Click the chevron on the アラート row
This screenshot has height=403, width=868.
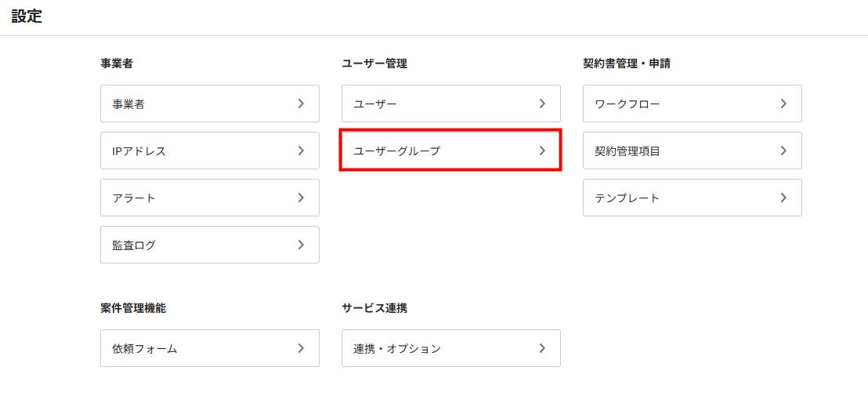[301, 198]
